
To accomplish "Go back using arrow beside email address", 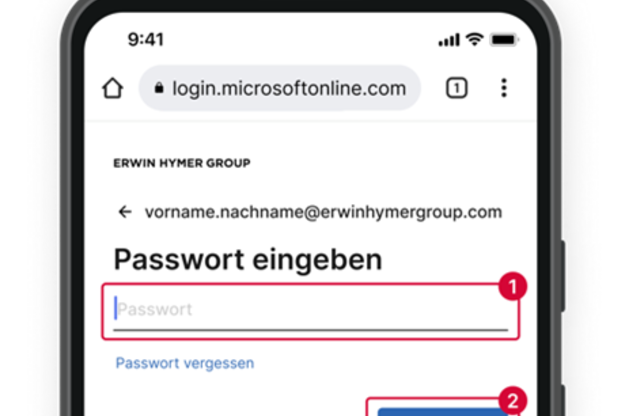I will point(125,212).
